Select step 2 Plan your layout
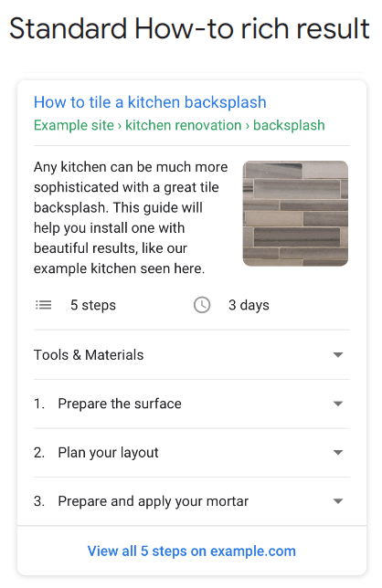This screenshot has height=588, width=382. tap(96, 453)
